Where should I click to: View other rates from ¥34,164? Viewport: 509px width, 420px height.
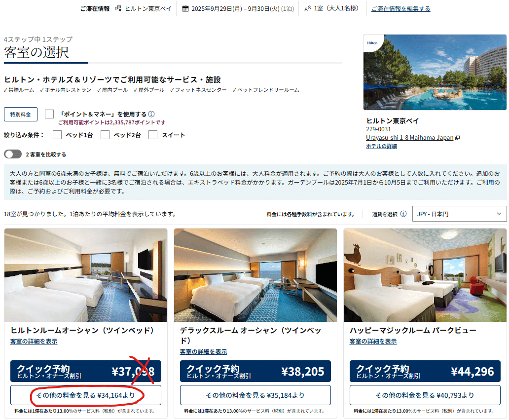coord(86,395)
